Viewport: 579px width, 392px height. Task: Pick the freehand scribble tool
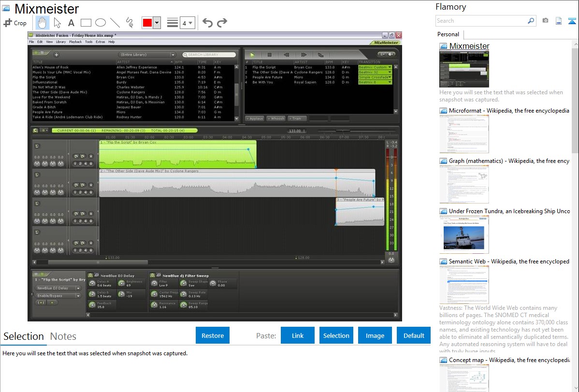(130, 23)
